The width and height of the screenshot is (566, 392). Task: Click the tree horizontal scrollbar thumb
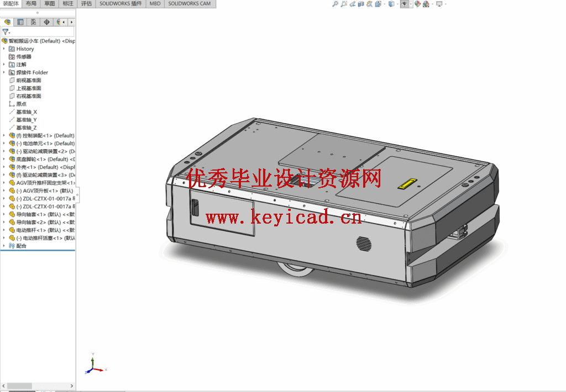19,386
